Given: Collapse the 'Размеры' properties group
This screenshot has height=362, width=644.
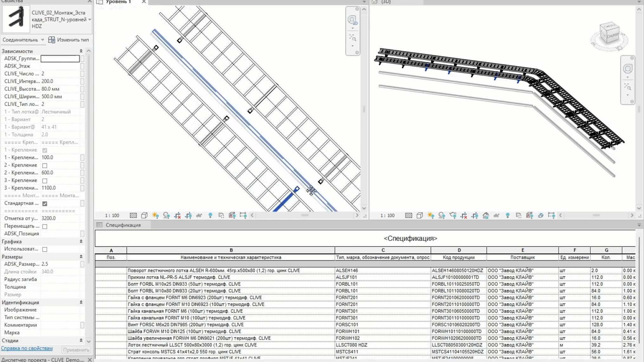Looking at the screenshot, I should pyautogui.click(x=81, y=257).
